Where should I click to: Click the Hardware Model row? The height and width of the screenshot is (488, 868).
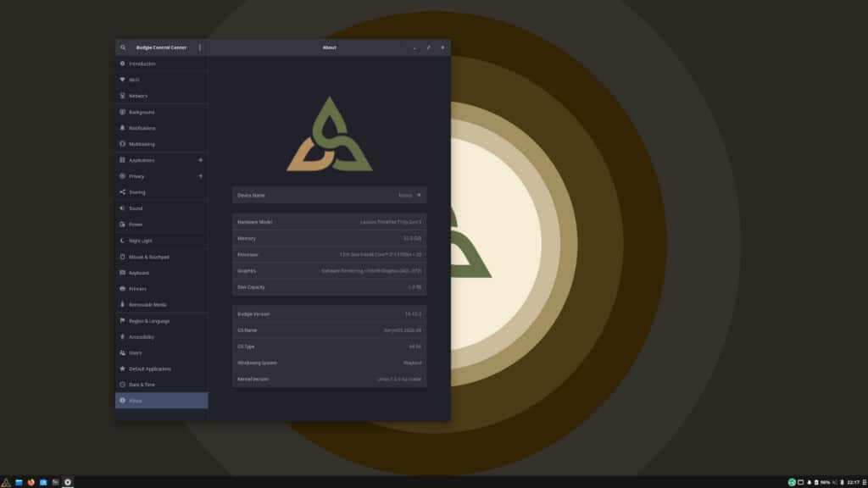point(330,222)
